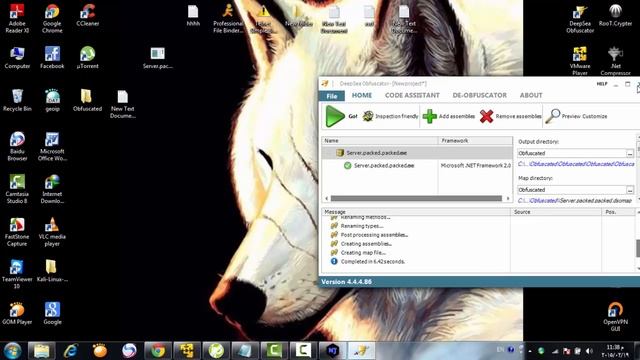640x360 pixels.
Task: Click HELP in the title bar
Action: click(x=602, y=84)
